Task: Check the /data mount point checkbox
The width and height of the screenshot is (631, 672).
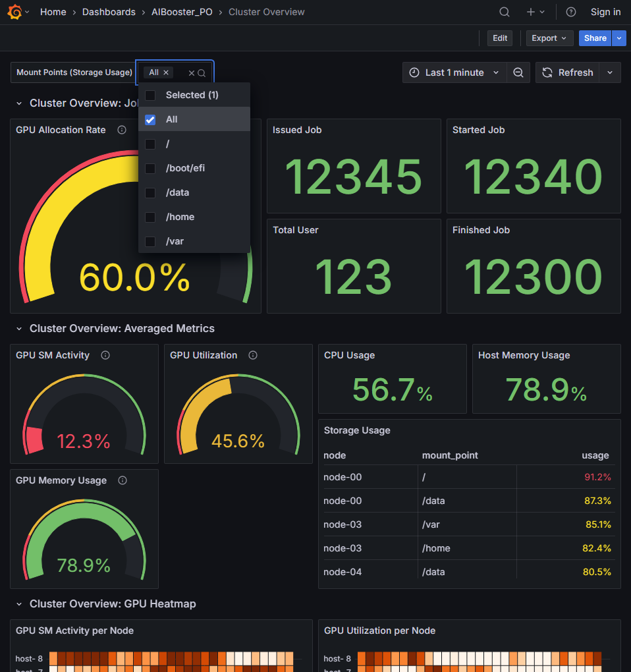Action: pos(150,192)
